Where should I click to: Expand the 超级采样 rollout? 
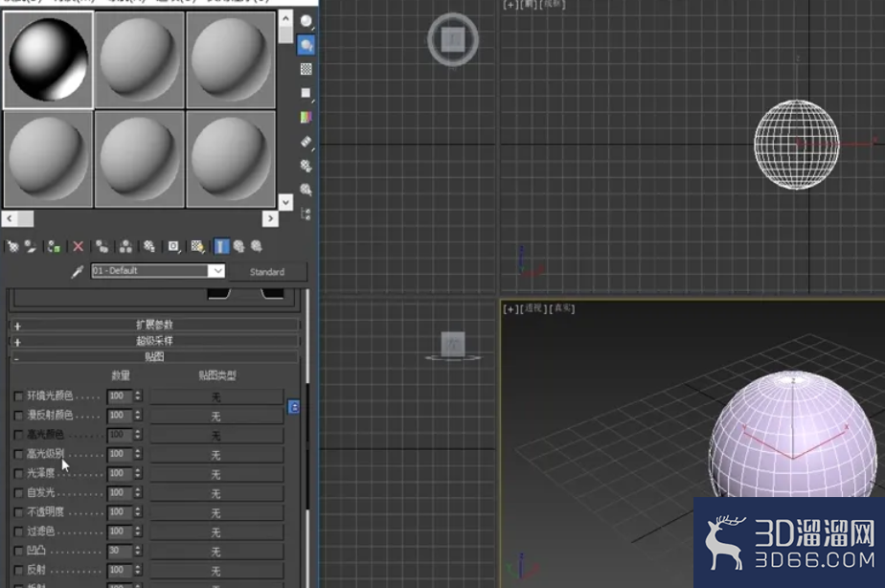click(x=154, y=341)
